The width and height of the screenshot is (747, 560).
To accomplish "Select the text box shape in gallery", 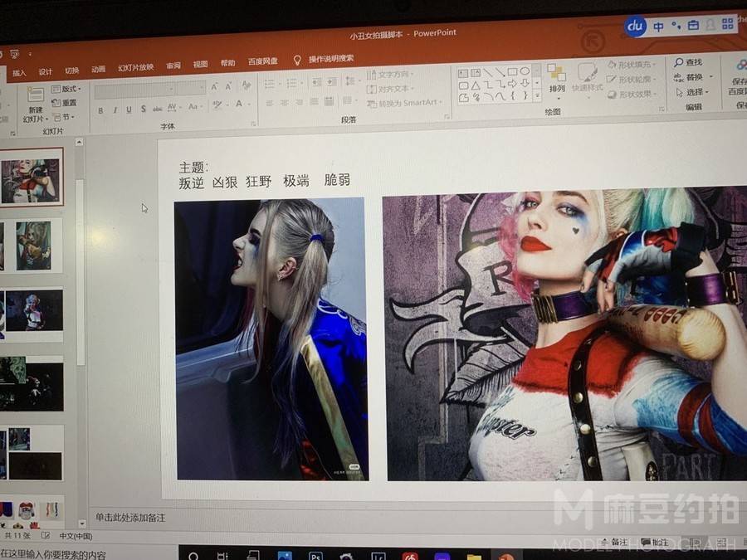I will [x=463, y=74].
